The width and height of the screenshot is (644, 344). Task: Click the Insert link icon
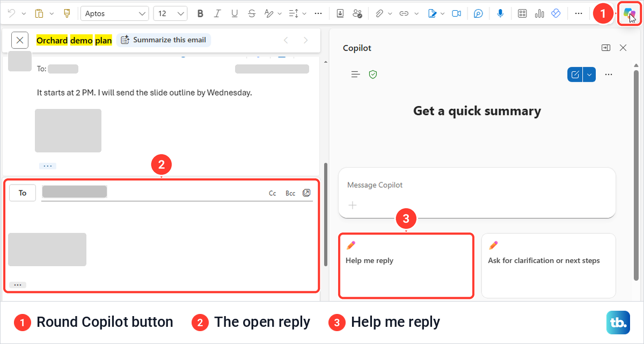point(405,13)
